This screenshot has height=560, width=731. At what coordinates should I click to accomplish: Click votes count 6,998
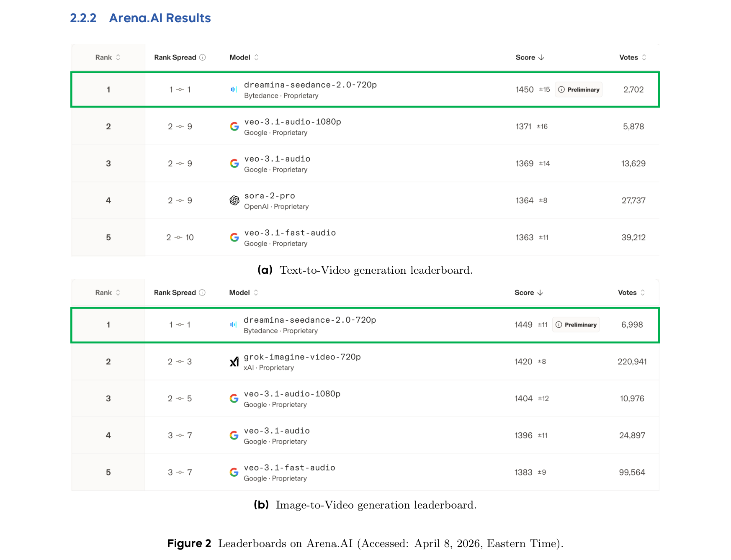coord(632,325)
